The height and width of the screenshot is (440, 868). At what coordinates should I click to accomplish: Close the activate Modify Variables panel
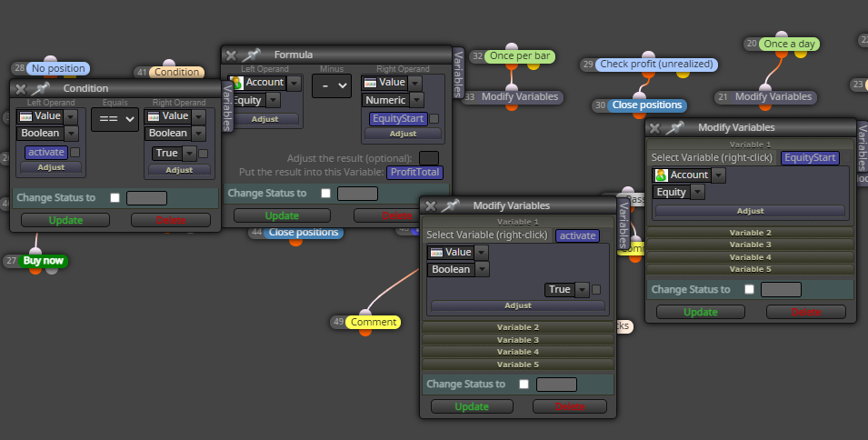coord(430,205)
